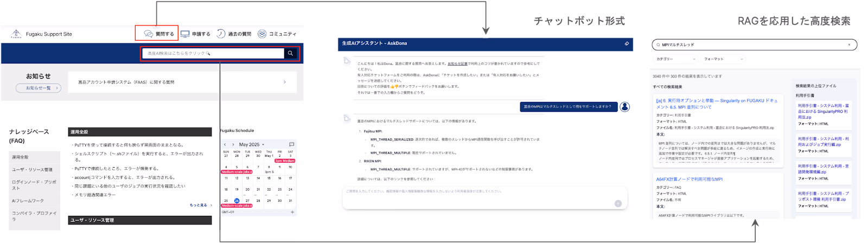Click the 運用全般 dark section header
Viewport: 868px width, 243px height.
click(140, 132)
